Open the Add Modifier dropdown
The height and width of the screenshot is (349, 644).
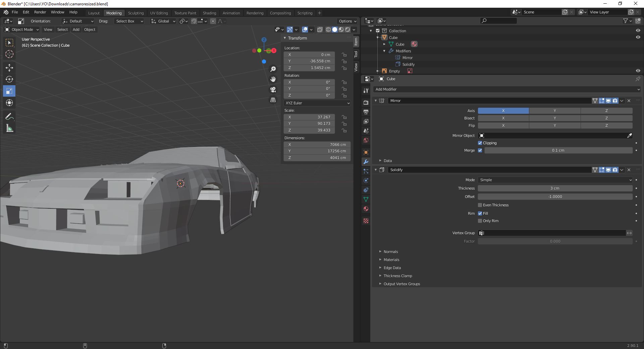point(507,89)
